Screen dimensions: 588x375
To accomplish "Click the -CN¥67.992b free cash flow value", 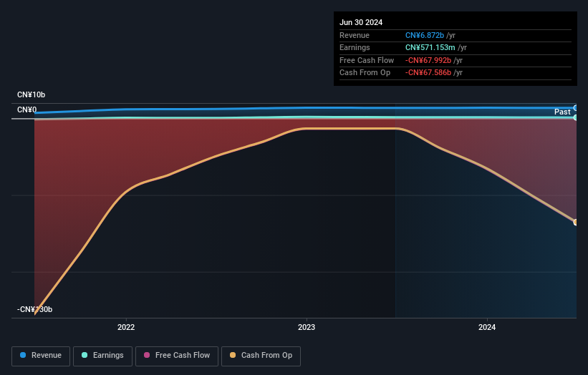I will tap(428, 60).
